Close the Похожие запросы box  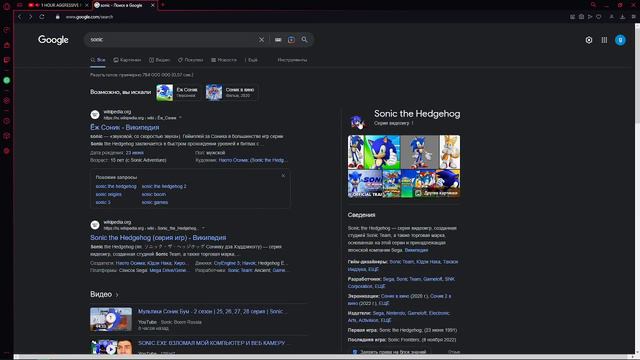283,176
